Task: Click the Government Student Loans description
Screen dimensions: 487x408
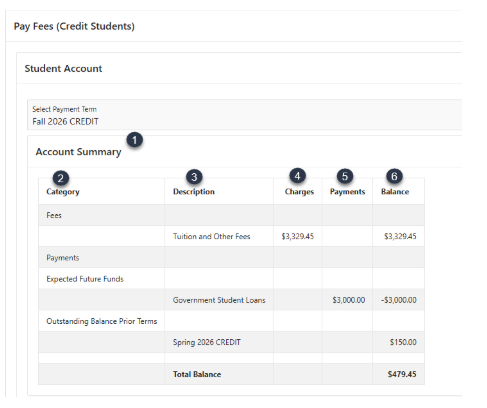Action: coord(219,300)
